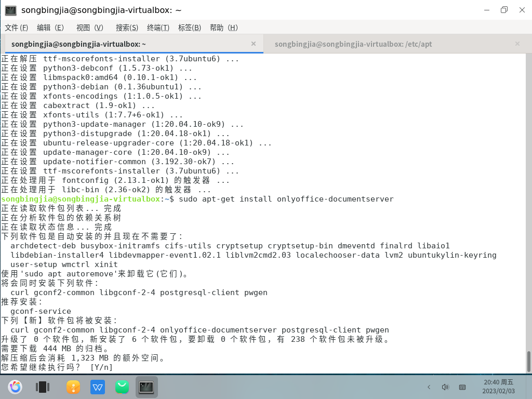Viewport: 532px width, 399px height.
Task: Launch the yellow app in the taskbar
Action: pyautogui.click(x=73, y=387)
